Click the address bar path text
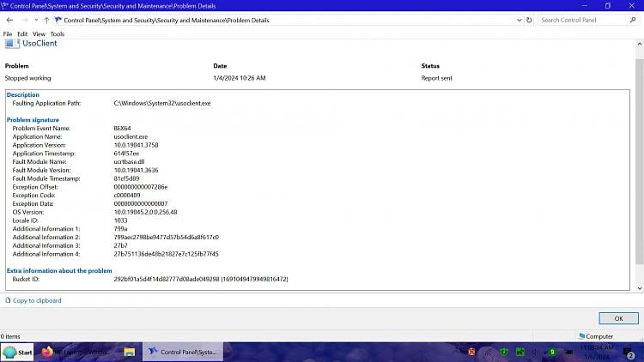The image size is (644, 362). [x=167, y=20]
